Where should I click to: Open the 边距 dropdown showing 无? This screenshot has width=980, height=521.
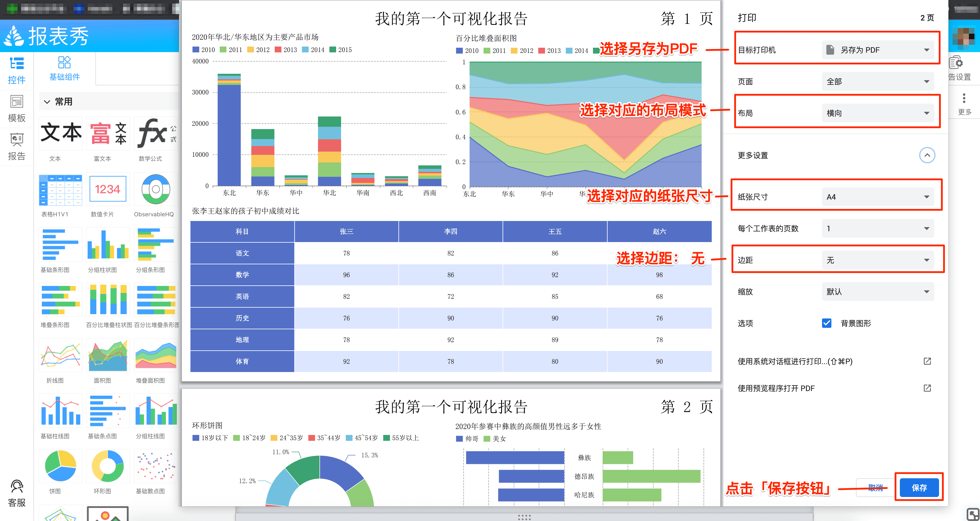[878, 260]
